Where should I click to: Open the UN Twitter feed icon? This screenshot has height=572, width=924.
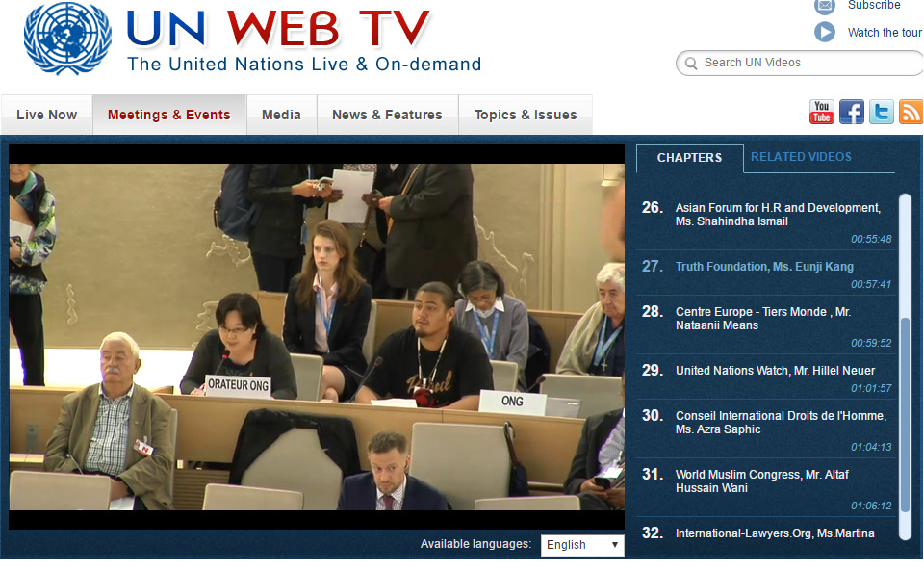(x=882, y=112)
